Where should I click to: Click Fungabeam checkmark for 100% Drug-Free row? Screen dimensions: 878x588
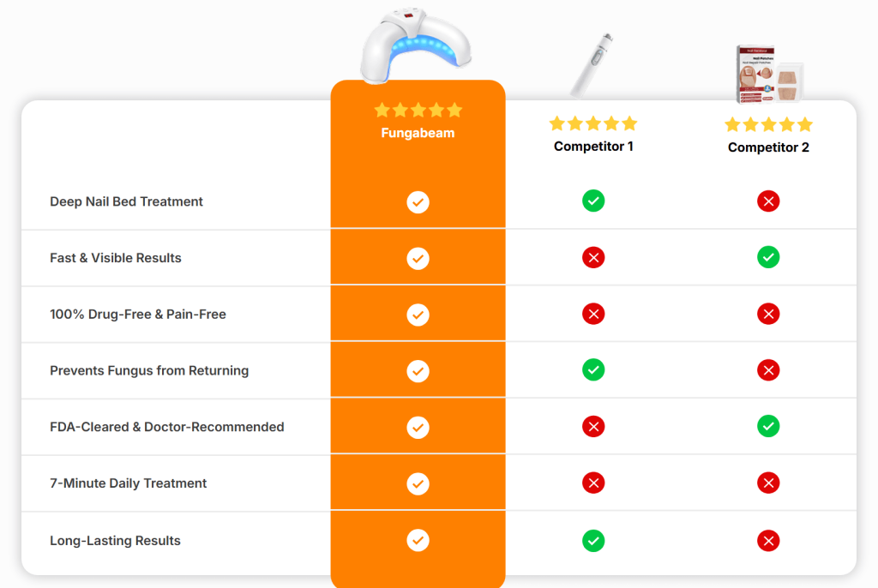pos(418,315)
